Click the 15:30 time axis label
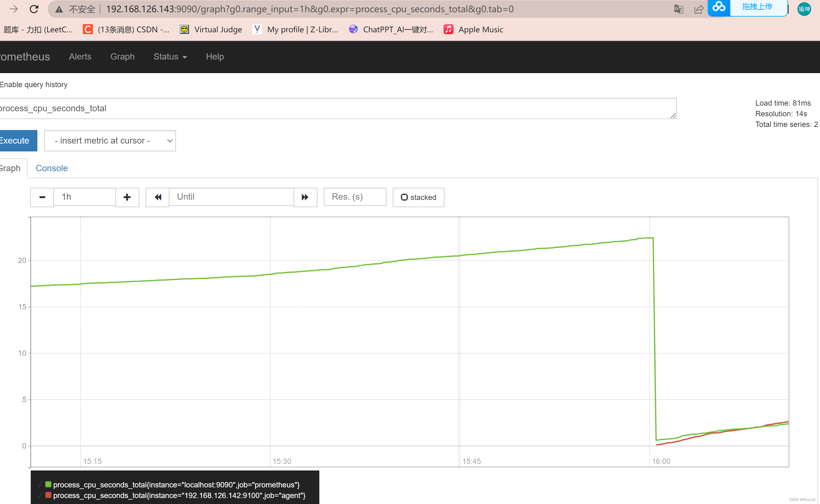 [x=282, y=461]
